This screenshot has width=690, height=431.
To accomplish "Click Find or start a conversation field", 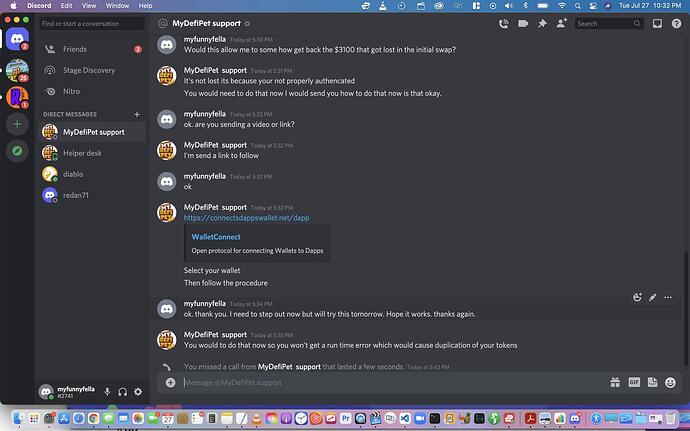I will pyautogui.click(x=92, y=24).
